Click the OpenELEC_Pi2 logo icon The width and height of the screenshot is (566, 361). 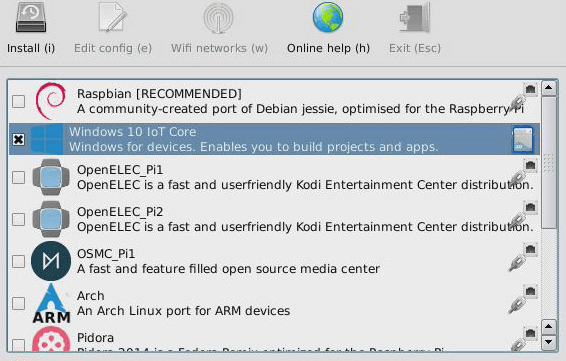(51, 219)
